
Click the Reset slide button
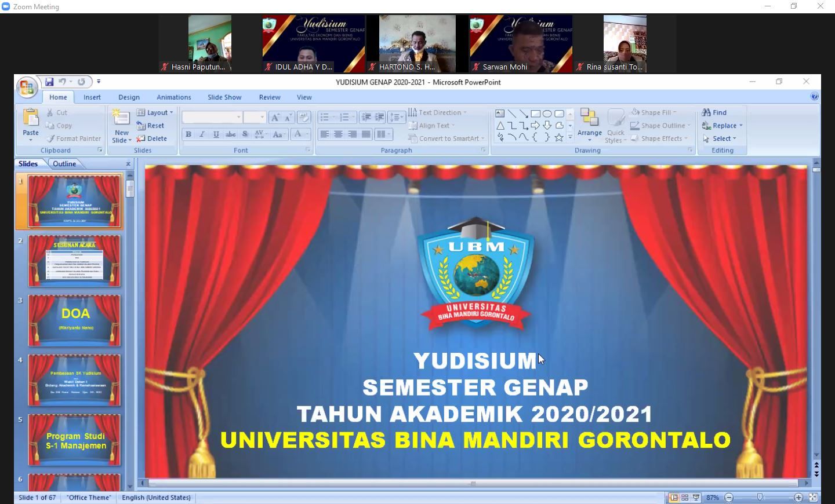151,126
